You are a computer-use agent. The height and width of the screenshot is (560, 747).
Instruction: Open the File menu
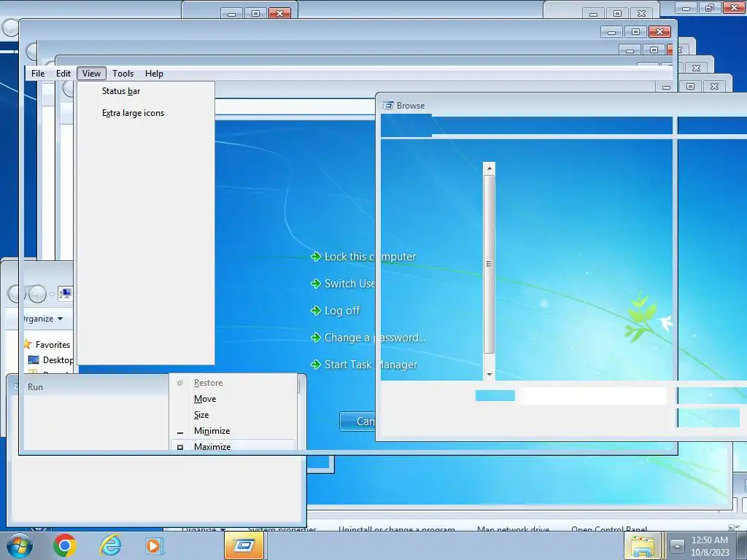click(38, 74)
